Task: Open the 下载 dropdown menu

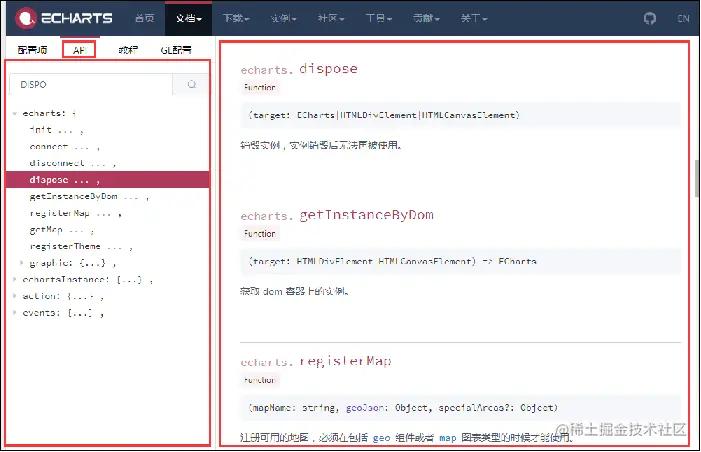Action: point(236,18)
